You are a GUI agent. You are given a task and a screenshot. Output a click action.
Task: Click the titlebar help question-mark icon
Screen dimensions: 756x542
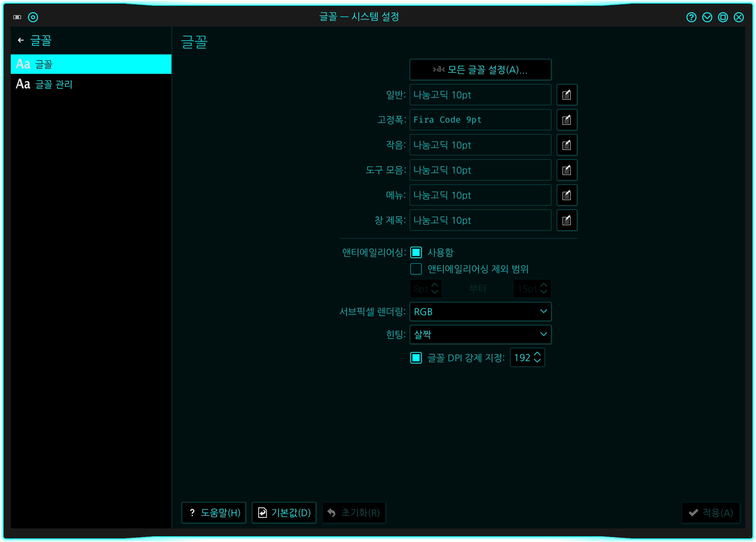click(x=691, y=17)
